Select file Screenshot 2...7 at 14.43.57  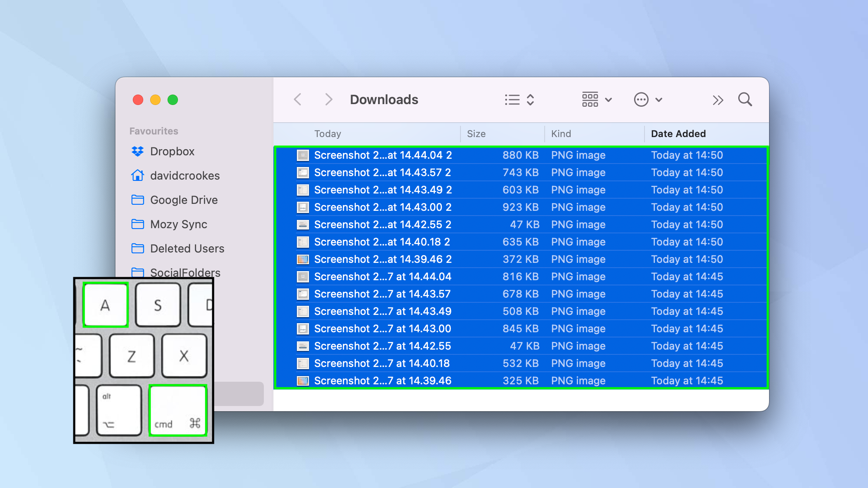(521, 294)
